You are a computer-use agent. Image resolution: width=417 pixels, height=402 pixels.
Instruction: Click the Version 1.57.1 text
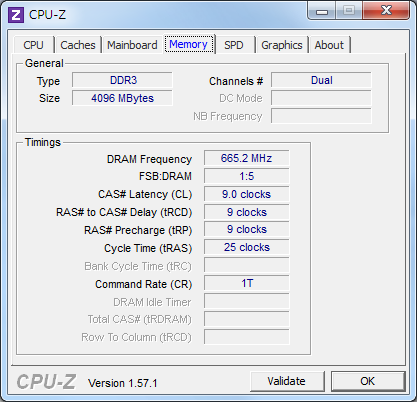point(123,383)
